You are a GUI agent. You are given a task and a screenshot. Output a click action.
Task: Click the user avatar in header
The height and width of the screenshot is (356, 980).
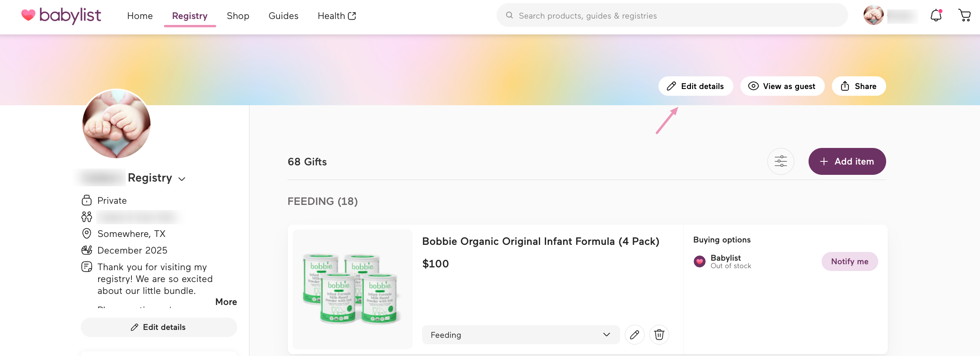pyautogui.click(x=873, y=16)
